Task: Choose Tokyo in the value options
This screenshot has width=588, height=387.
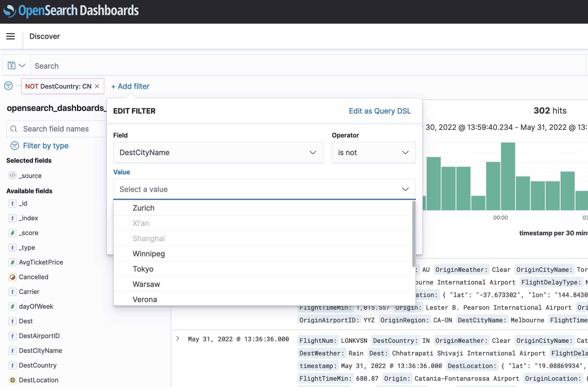Action: coord(143,269)
